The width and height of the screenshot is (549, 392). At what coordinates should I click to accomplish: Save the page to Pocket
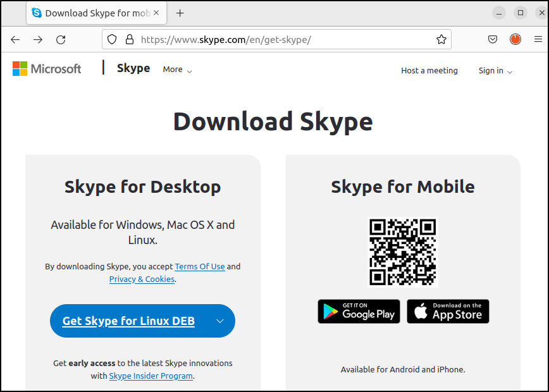(x=493, y=39)
